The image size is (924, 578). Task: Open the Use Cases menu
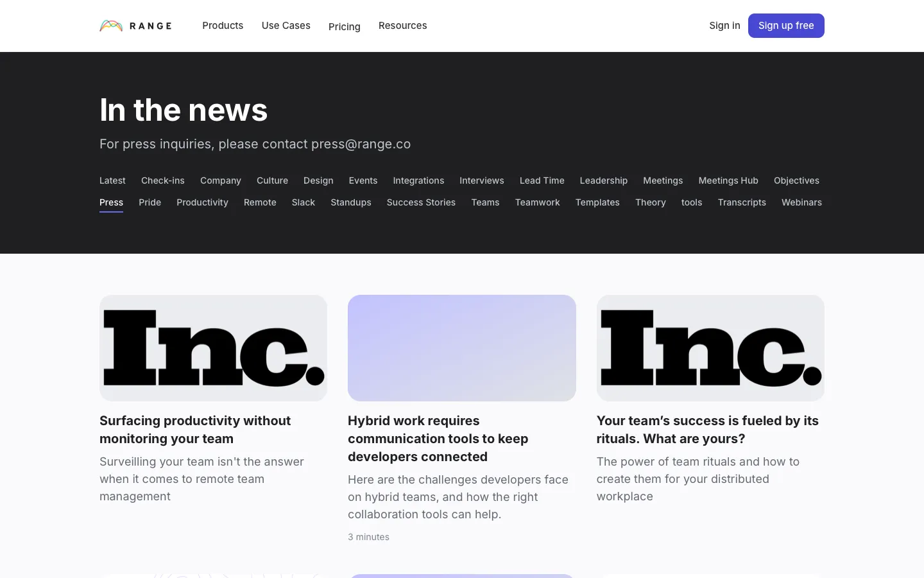(x=286, y=26)
